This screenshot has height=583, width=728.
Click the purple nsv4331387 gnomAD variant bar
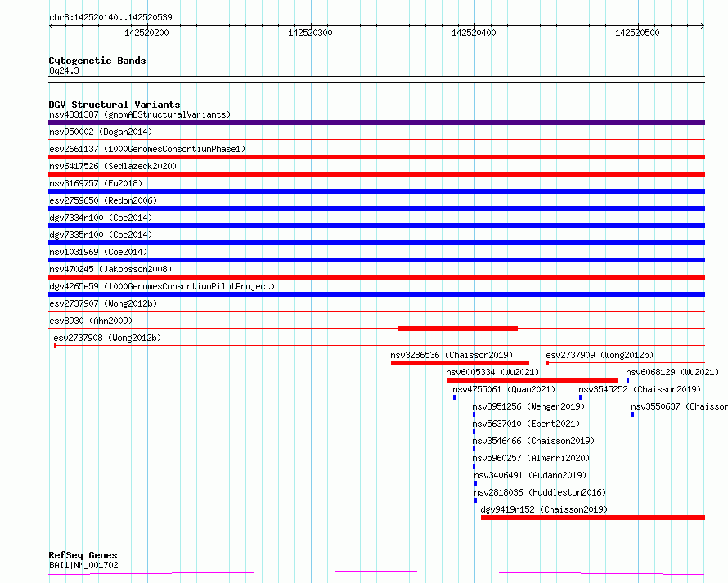tap(376, 123)
